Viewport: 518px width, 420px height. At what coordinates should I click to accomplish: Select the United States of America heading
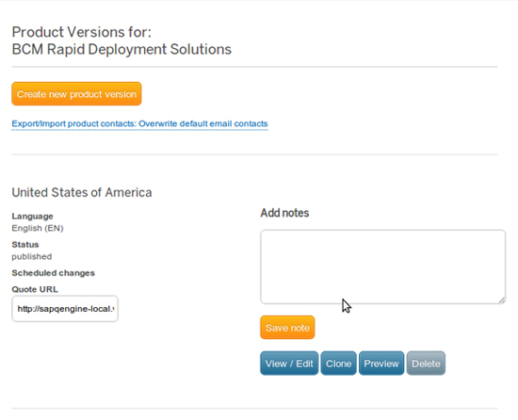tap(82, 192)
